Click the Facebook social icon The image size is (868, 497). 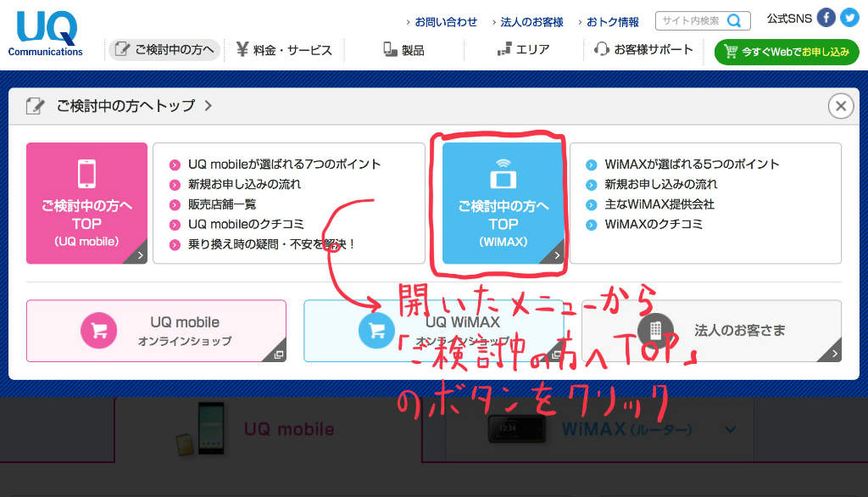(x=826, y=17)
